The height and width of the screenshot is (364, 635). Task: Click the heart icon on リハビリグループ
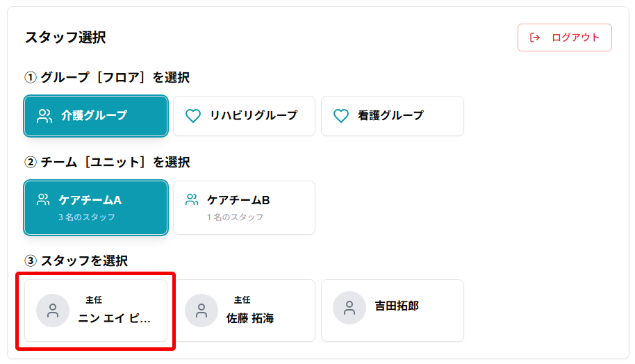point(193,116)
